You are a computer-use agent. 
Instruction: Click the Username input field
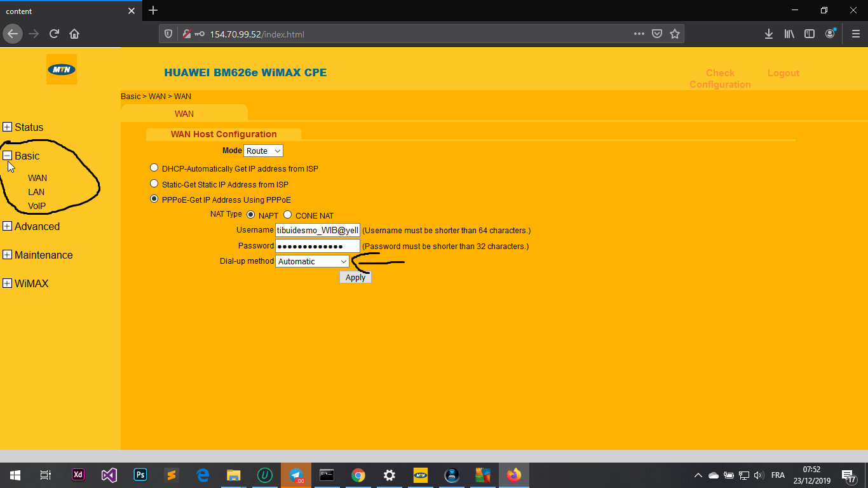point(318,230)
